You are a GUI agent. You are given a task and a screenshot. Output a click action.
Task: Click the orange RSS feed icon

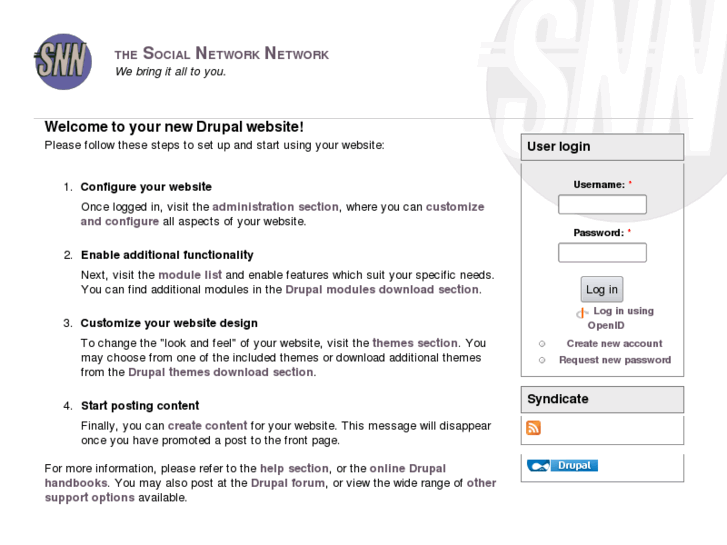(x=533, y=428)
